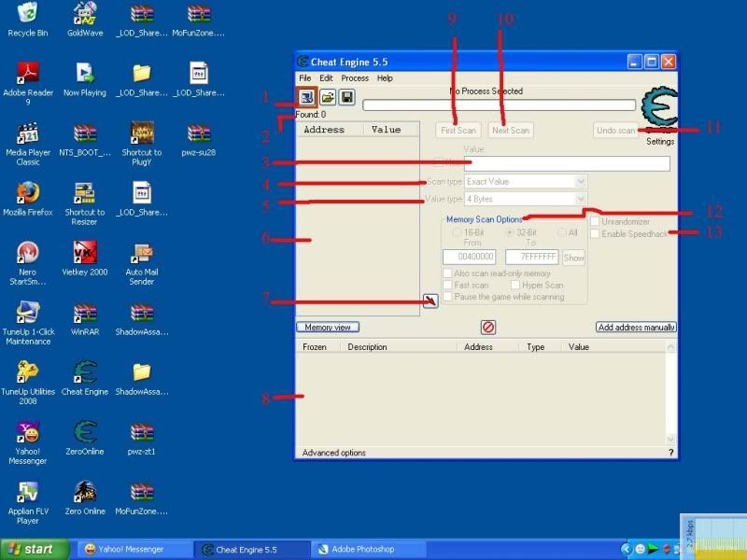
Task: Expand the Scan type dropdown
Action: 581,181
